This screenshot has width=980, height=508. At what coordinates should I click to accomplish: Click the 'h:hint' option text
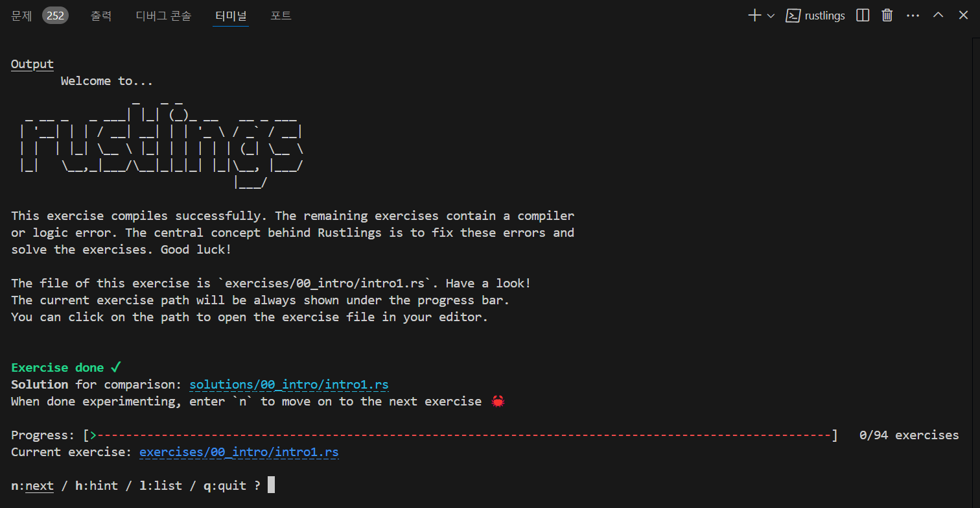pos(97,486)
